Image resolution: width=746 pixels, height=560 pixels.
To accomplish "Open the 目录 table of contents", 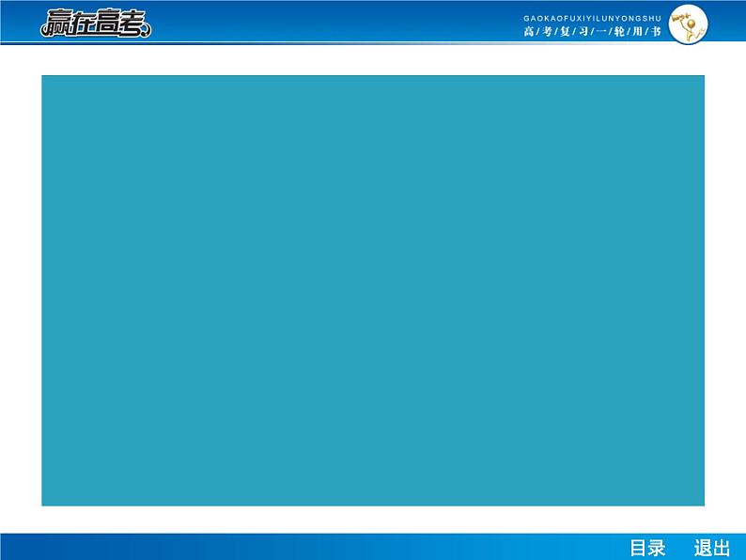I will [646, 548].
